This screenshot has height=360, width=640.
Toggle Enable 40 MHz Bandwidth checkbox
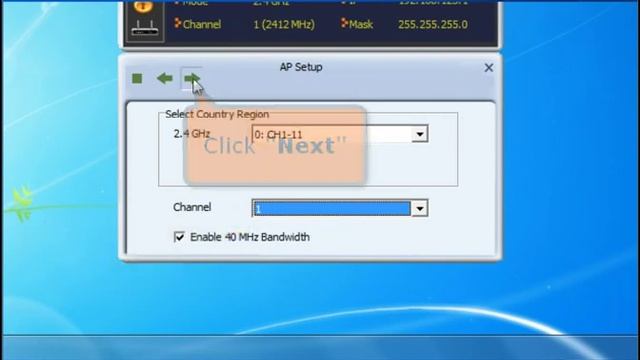179,237
